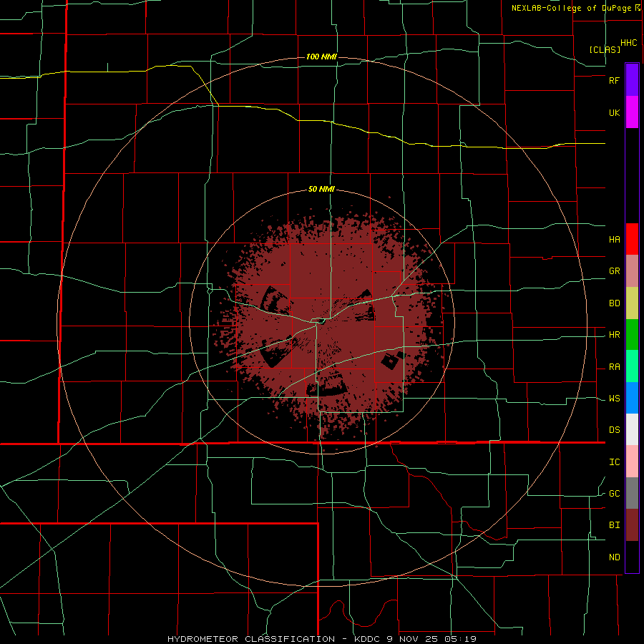Screen dimensions: 644x644
Task: Click the KDDC radar site identifier
Action: coord(368,639)
